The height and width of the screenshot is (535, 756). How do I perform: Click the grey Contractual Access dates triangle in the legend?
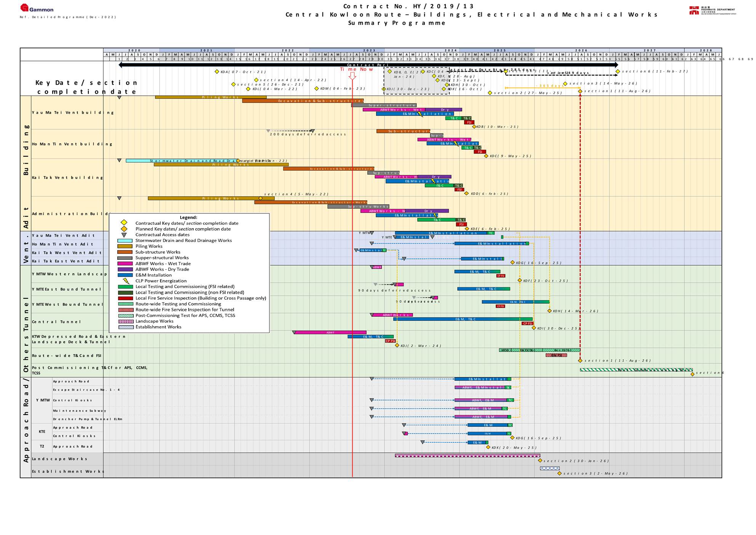(124, 235)
